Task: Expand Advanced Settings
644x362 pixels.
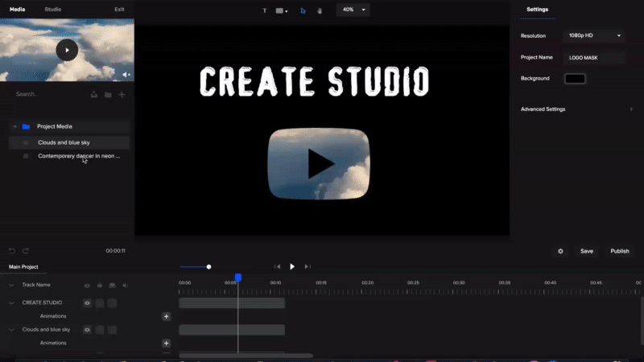Action: [576, 109]
